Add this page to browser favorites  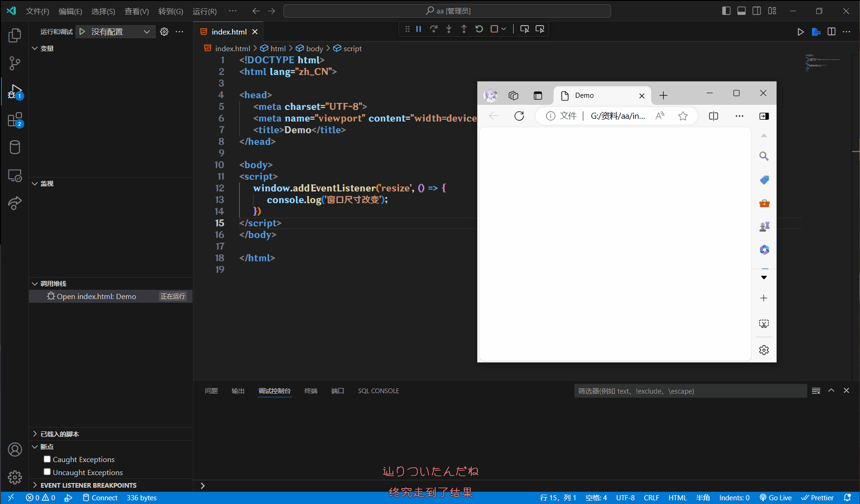click(x=683, y=116)
